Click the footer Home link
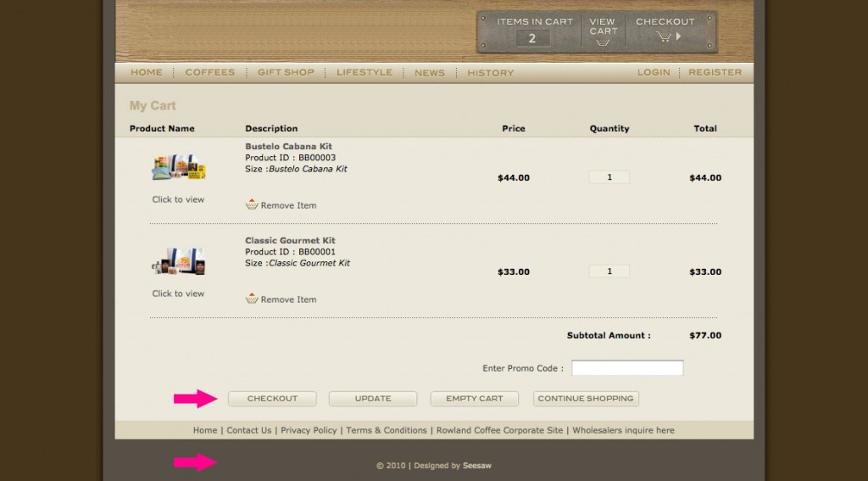The height and width of the screenshot is (481, 868). pos(205,430)
